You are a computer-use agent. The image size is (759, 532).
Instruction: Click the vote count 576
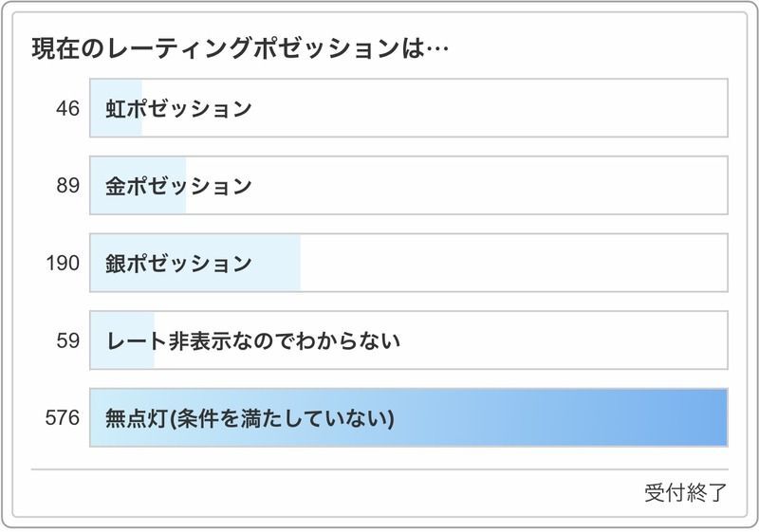pos(63,417)
